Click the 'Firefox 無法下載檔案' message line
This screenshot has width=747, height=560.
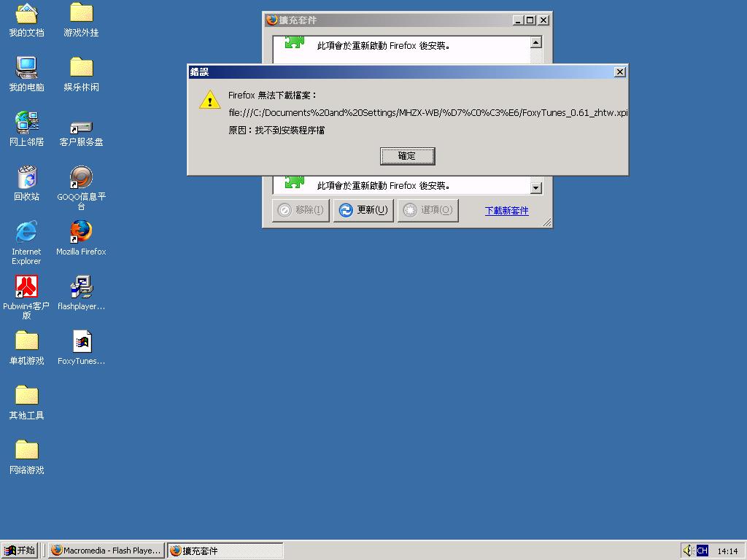273,96
